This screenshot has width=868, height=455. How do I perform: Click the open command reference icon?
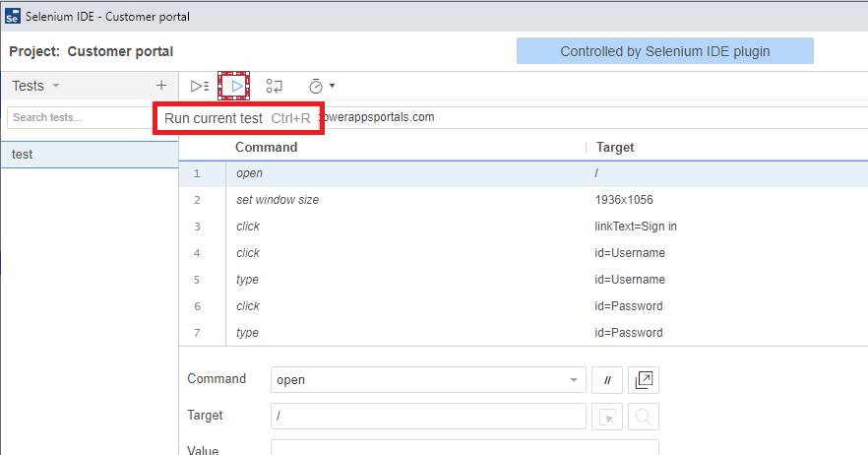point(644,380)
